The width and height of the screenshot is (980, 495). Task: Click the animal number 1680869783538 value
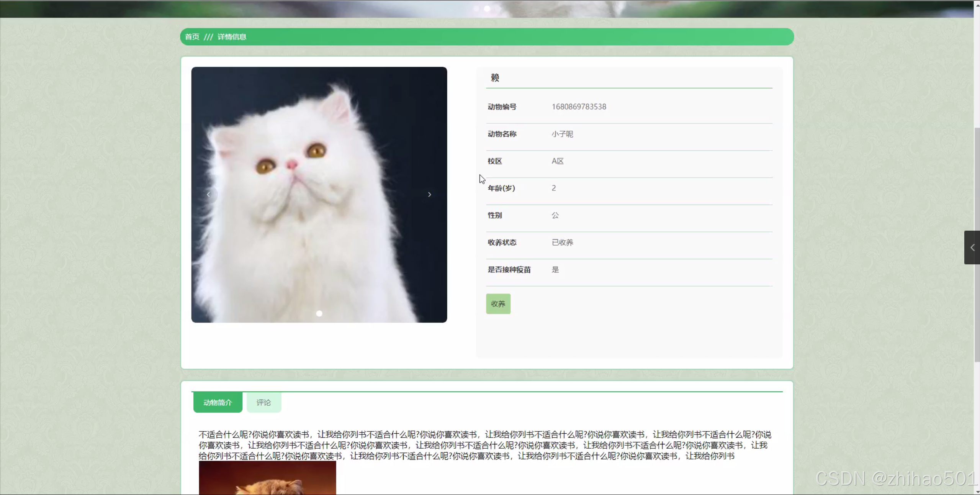[x=578, y=107]
